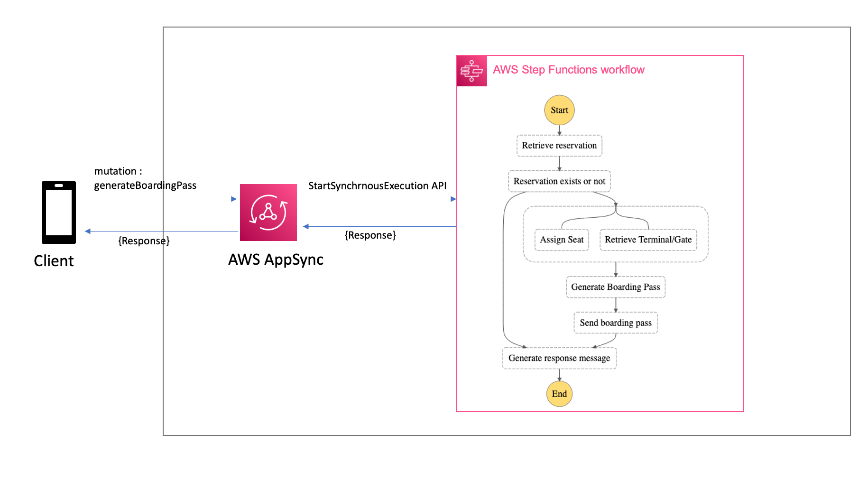Click the Assign Seat task box
This screenshot has height=482, width=868.
click(x=561, y=240)
